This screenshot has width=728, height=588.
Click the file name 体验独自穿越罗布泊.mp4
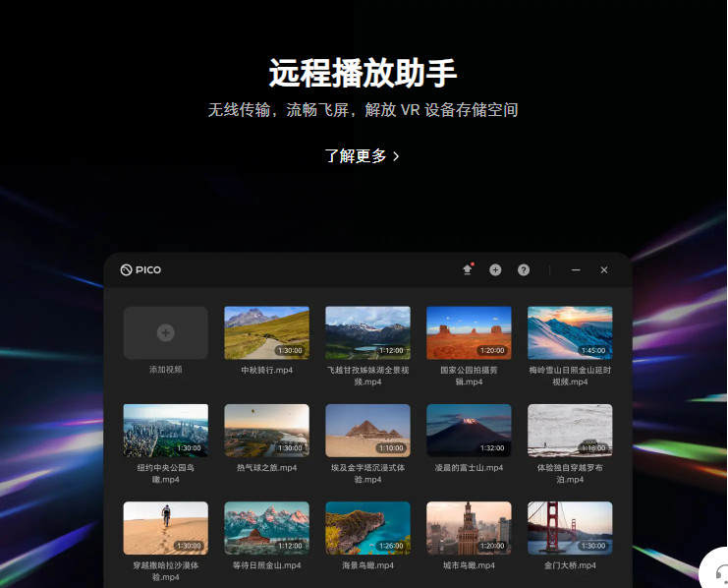pyautogui.click(x=570, y=474)
